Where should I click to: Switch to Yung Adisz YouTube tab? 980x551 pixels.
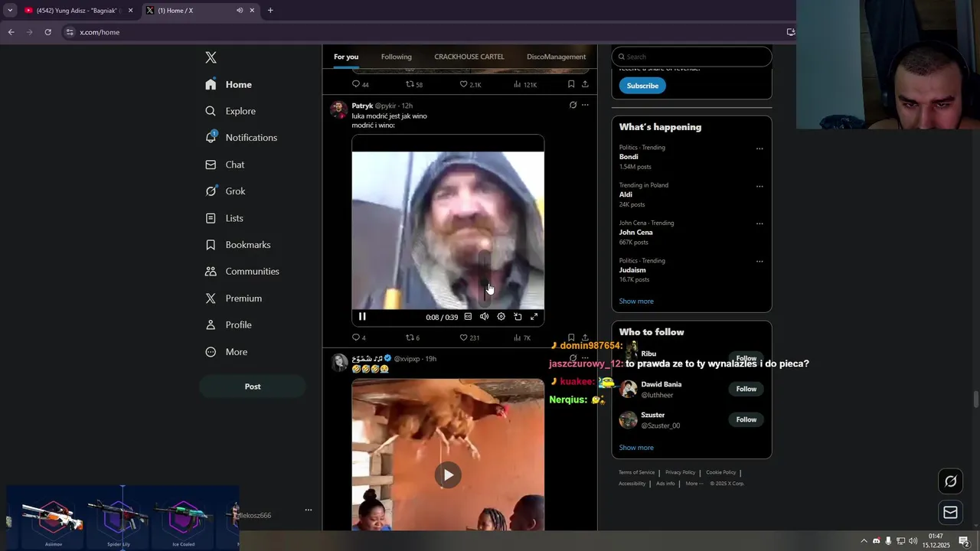(79, 10)
